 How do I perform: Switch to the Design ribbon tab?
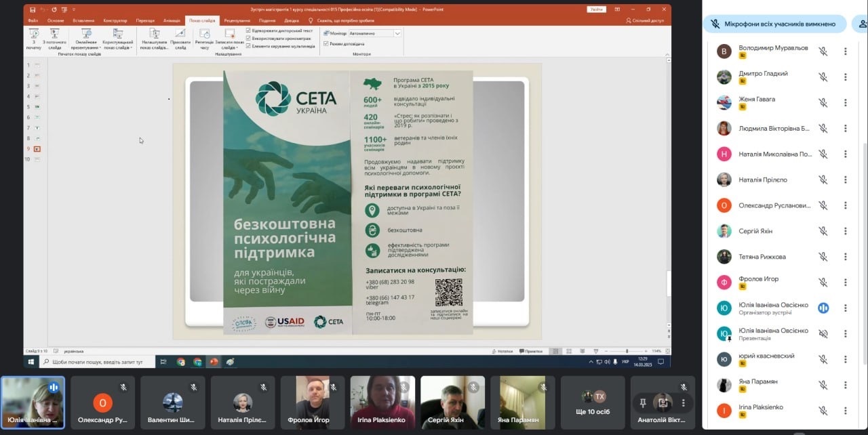[x=115, y=20]
